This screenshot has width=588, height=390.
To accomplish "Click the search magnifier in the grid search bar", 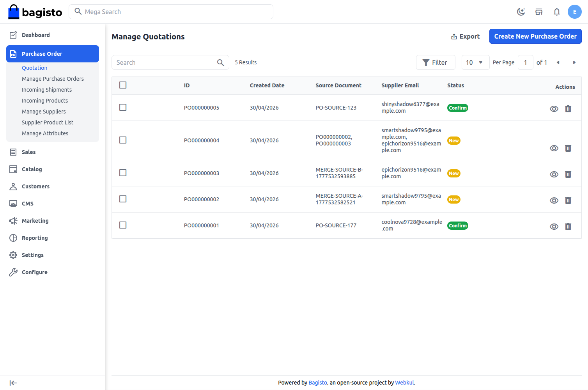I will point(220,62).
